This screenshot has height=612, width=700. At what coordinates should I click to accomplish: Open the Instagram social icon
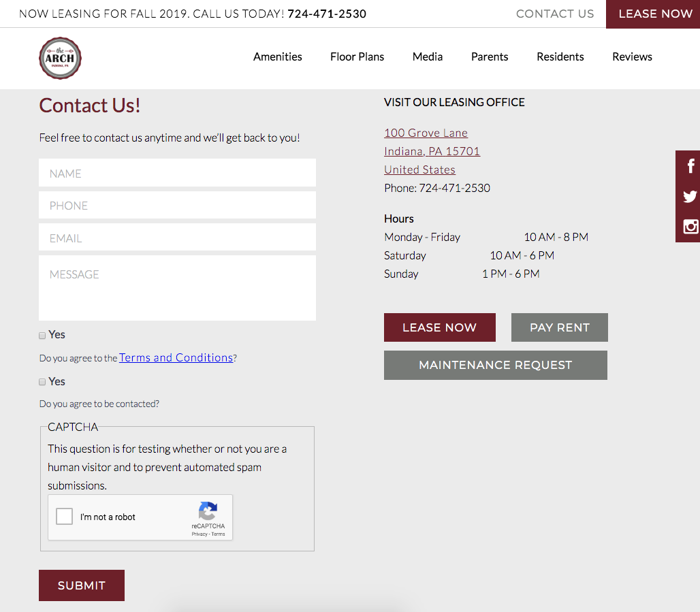pos(690,227)
